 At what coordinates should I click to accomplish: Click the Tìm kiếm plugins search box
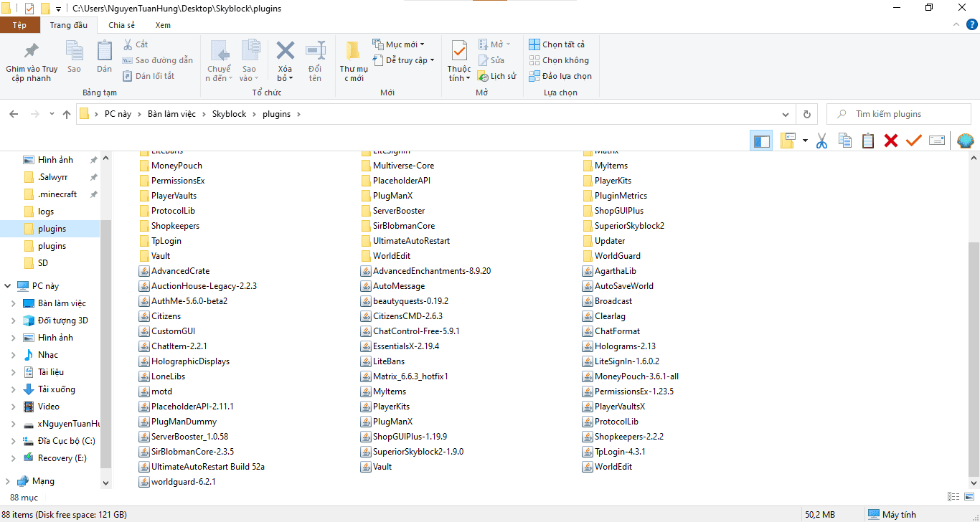pos(900,114)
